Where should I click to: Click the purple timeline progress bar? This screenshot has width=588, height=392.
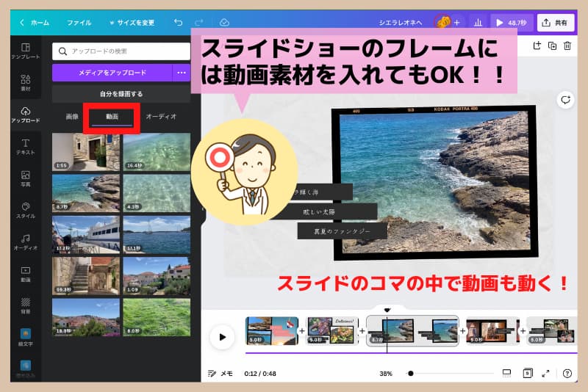tap(411, 352)
